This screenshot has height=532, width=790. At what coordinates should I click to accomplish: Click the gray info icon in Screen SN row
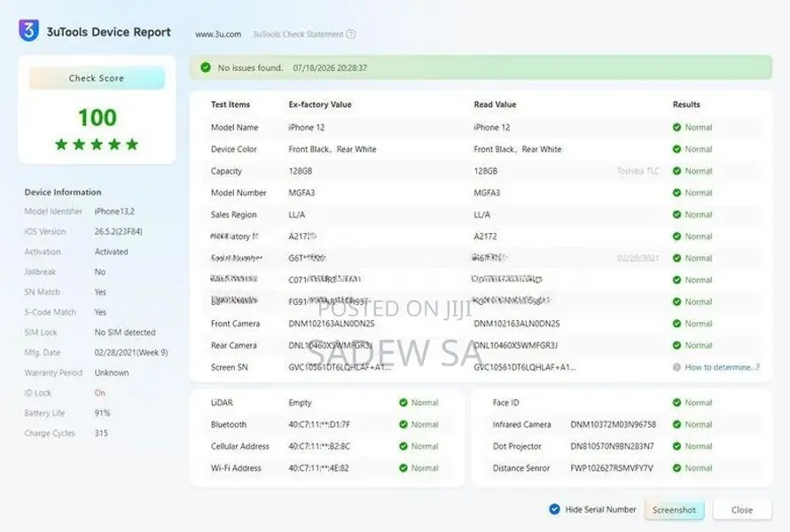(x=677, y=367)
